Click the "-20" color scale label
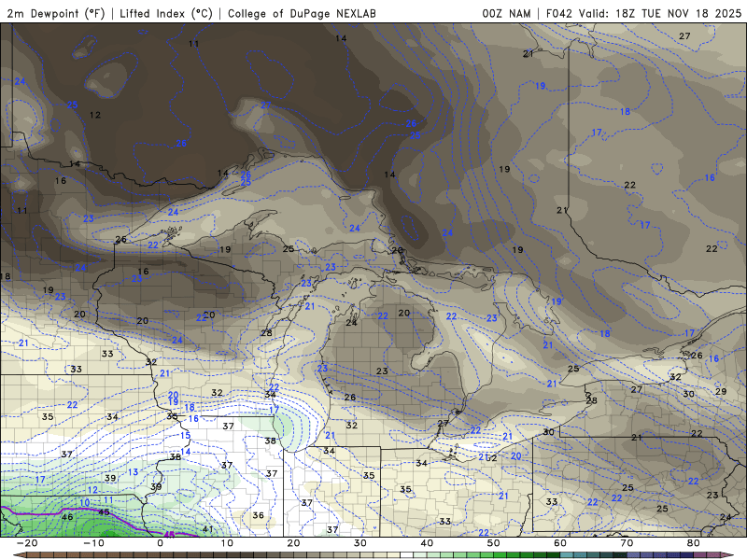The height and width of the screenshot is (560, 747). pos(27,543)
